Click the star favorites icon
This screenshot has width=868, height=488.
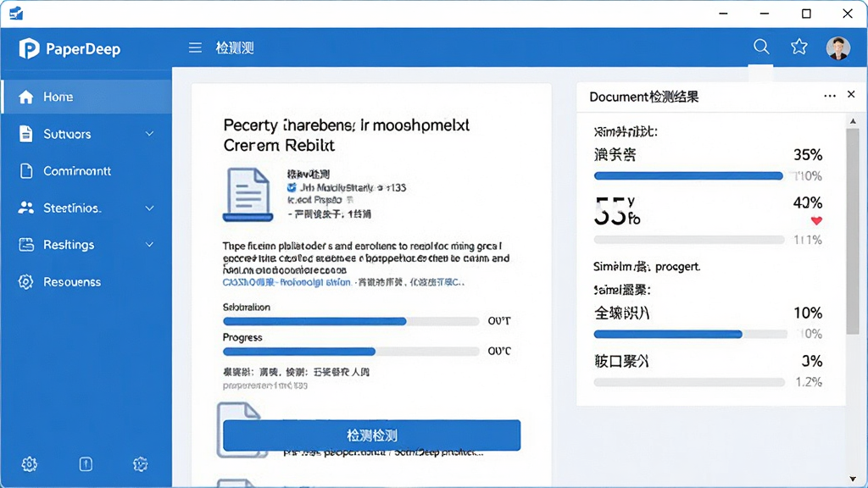click(798, 47)
